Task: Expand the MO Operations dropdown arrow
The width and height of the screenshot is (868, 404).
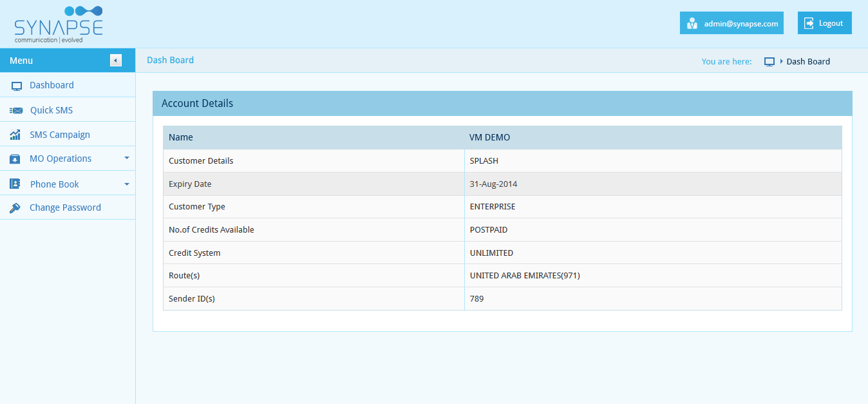Action: [x=126, y=158]
